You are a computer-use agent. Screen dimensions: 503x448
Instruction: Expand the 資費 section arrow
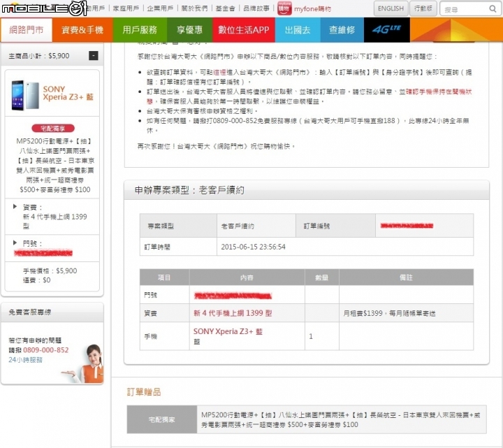15,206
